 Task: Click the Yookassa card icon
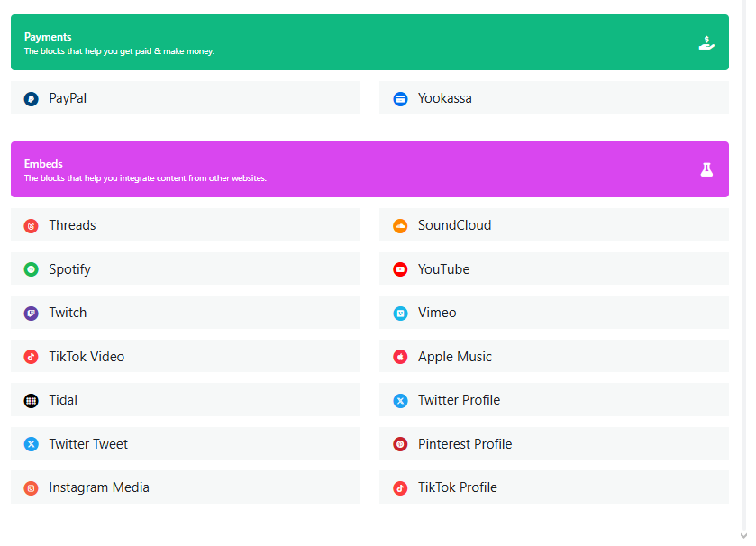pos(400,99)
